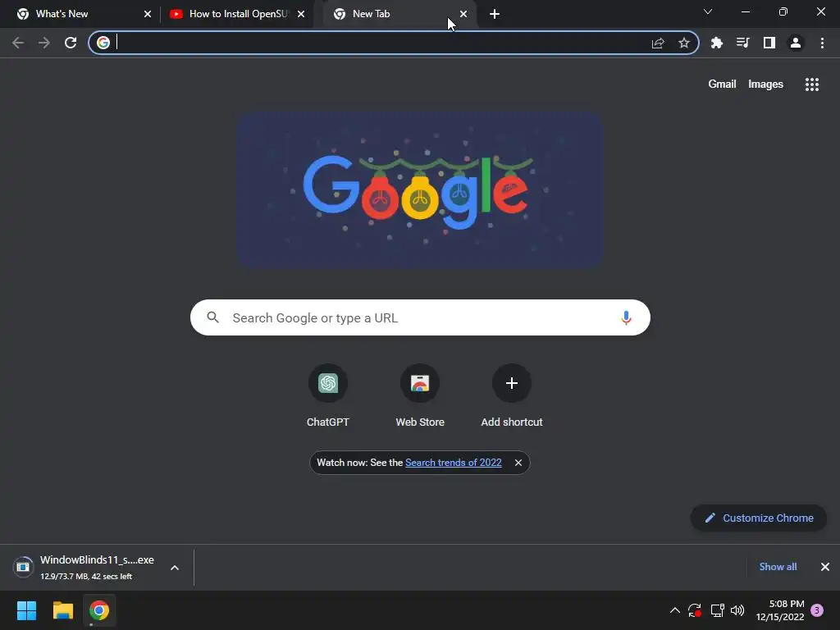Screen dimensions: 840x630
Task: Close the downloads bar
Action: 825,567
